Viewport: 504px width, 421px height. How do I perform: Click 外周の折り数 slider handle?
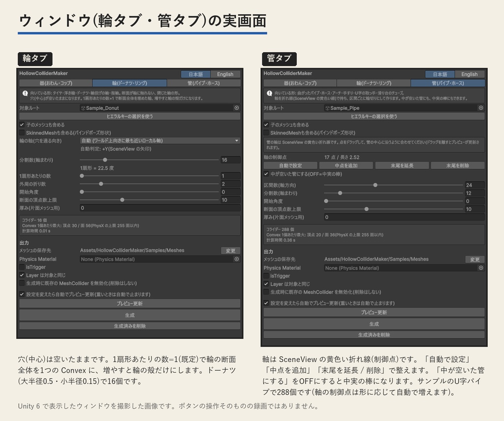tap(101, 184)
